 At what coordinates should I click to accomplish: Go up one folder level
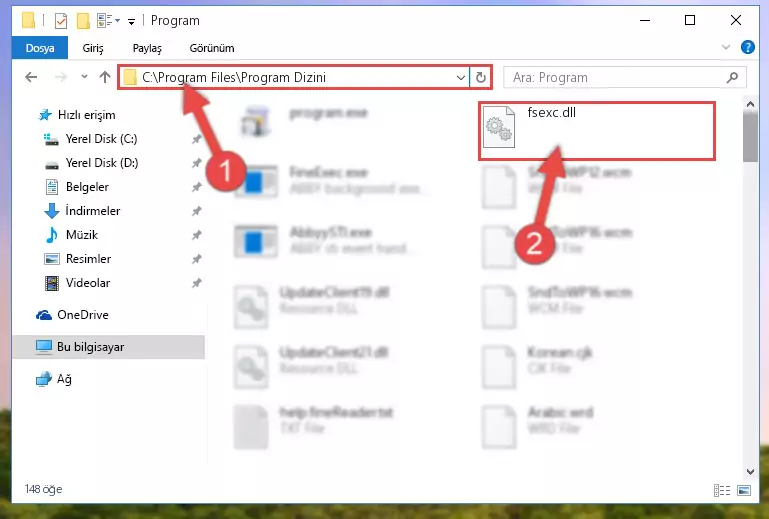[x=104, y=77]
